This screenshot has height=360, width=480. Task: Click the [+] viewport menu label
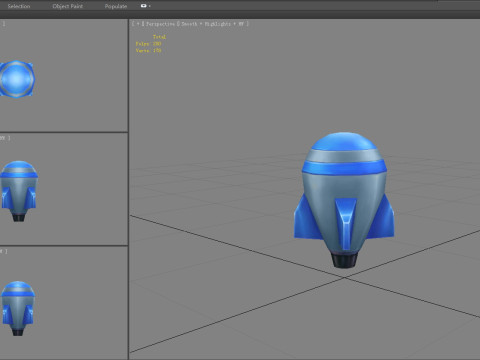point(138,24)
